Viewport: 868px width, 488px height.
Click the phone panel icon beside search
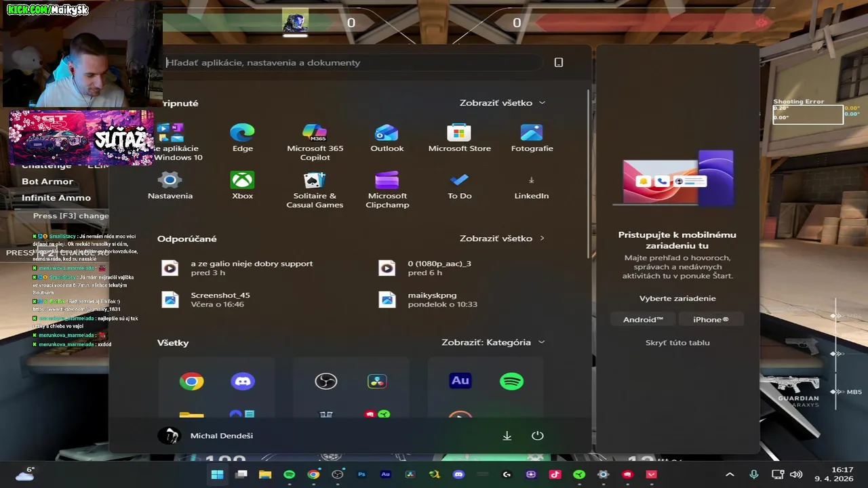coord(559,62)
